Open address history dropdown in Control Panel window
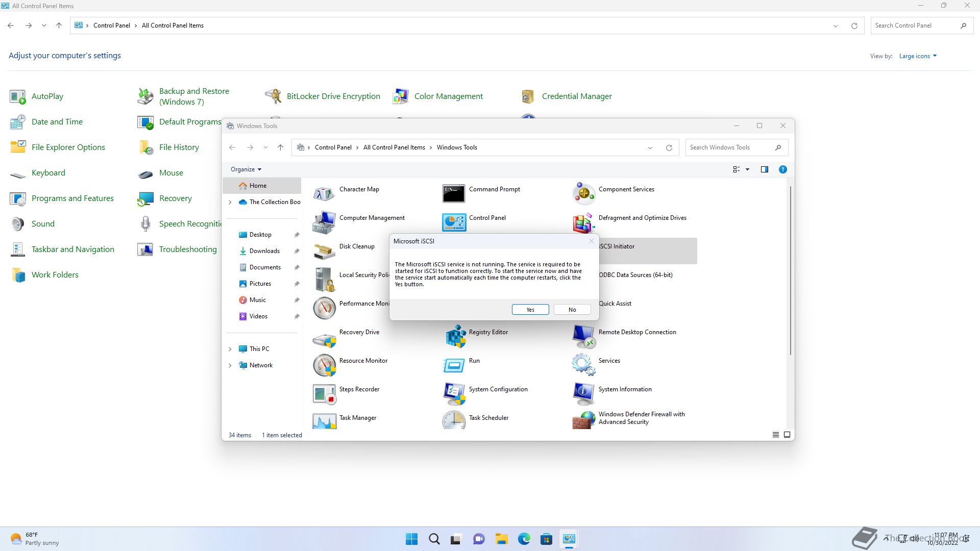Viewport: 980px width, 551px height. (836, 26)
